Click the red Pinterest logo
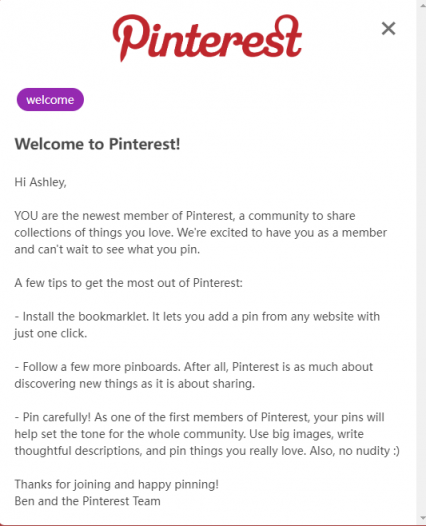Viewport: 426px width, 526px height. coord(207,38)
